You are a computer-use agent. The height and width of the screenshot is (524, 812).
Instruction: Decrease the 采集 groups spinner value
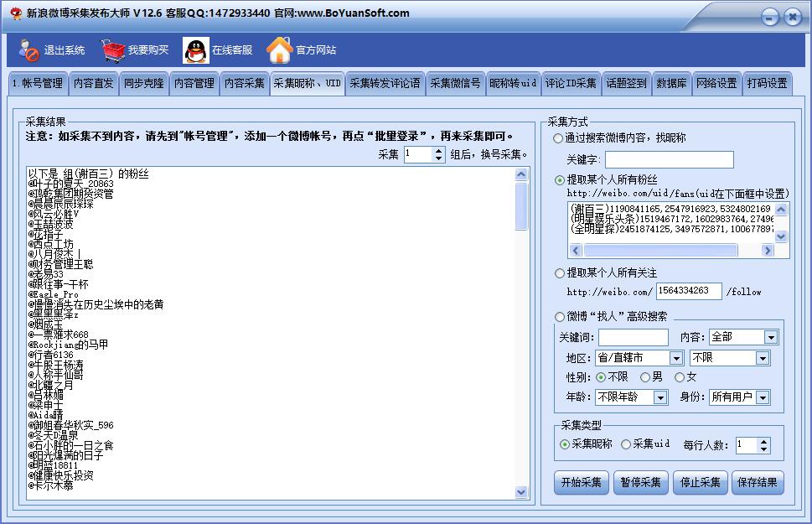pyautogui.click(x=438, y=158)
